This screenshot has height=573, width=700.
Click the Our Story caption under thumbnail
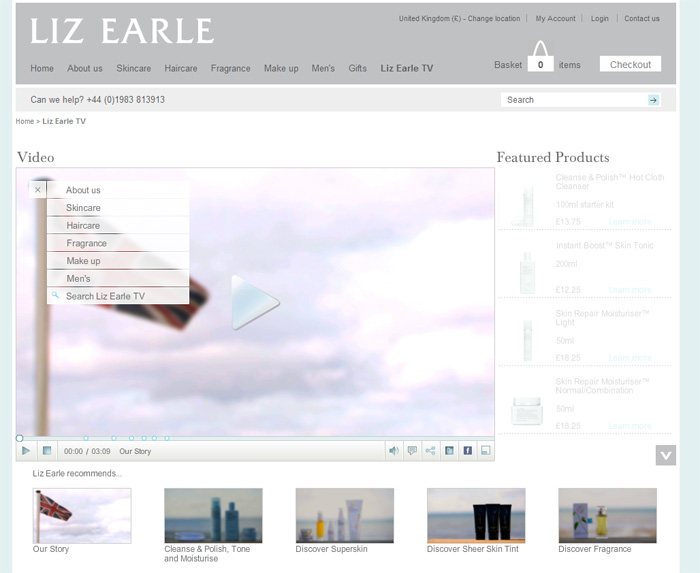[x=51, y=549]
